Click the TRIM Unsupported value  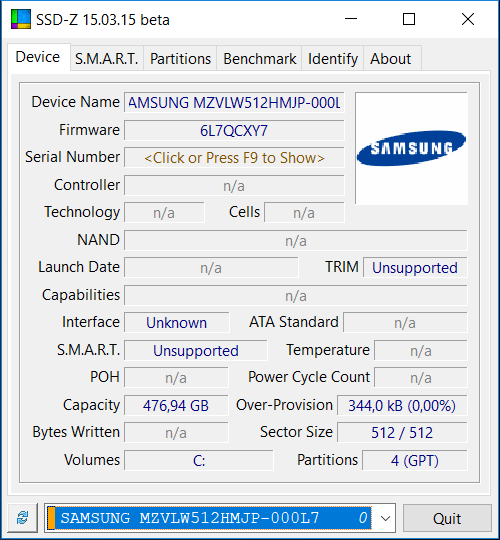(x=415, y=268)
